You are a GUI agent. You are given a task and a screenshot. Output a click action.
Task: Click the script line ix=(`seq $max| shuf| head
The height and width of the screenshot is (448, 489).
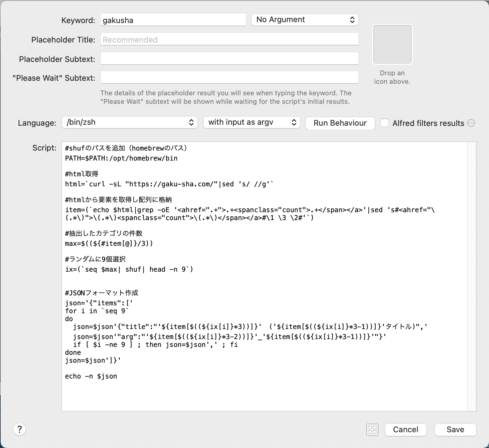129,269
